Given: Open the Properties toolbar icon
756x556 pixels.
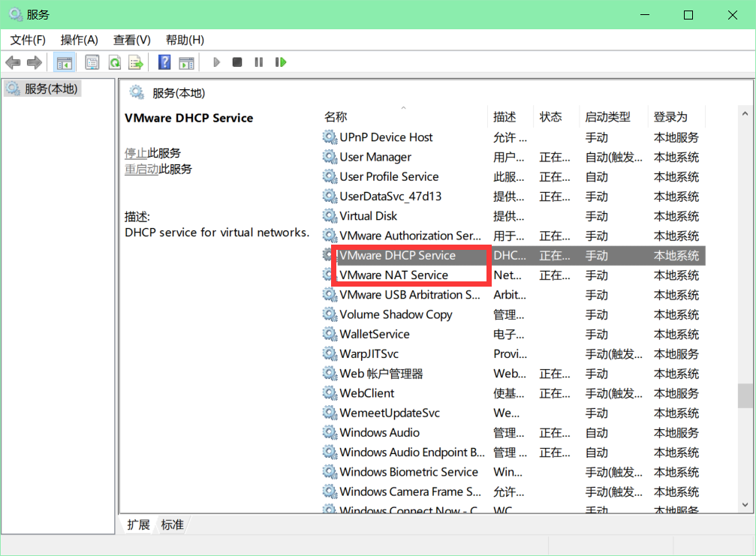Looking at the screenshot, I should point(92,62).
